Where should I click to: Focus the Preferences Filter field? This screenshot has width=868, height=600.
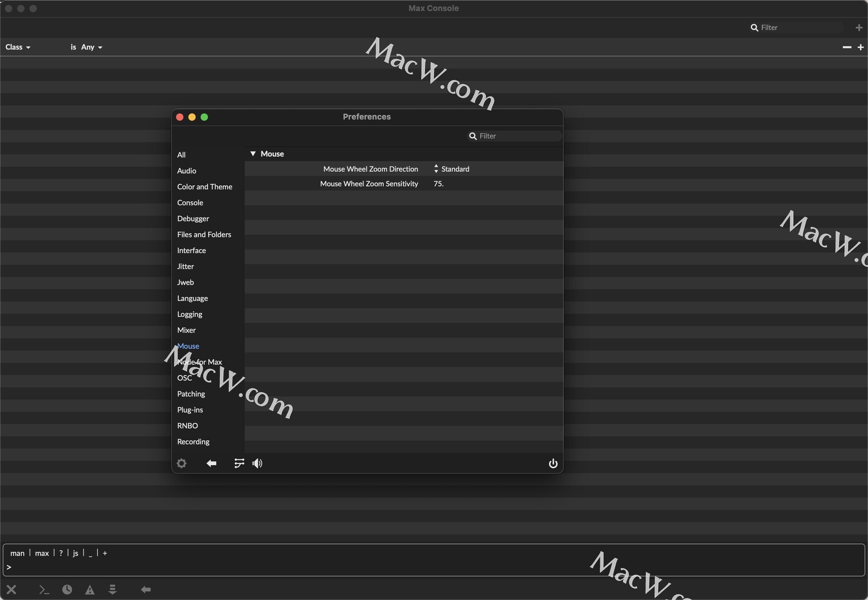514,136
